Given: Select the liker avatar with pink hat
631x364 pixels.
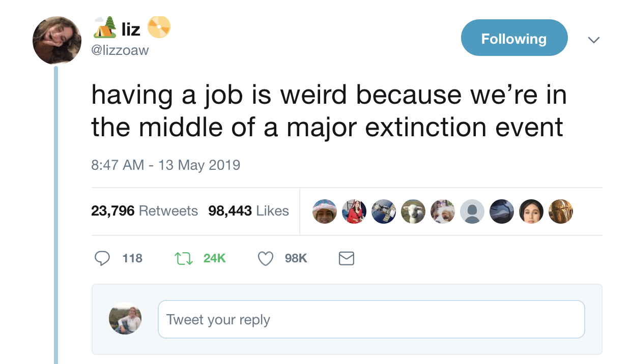Looking at the screenshot, I should [325, 211].
